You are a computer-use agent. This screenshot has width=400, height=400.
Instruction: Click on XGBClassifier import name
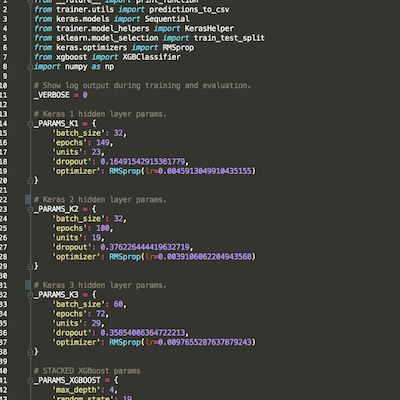pyautogui.click(x=152, y=57)
